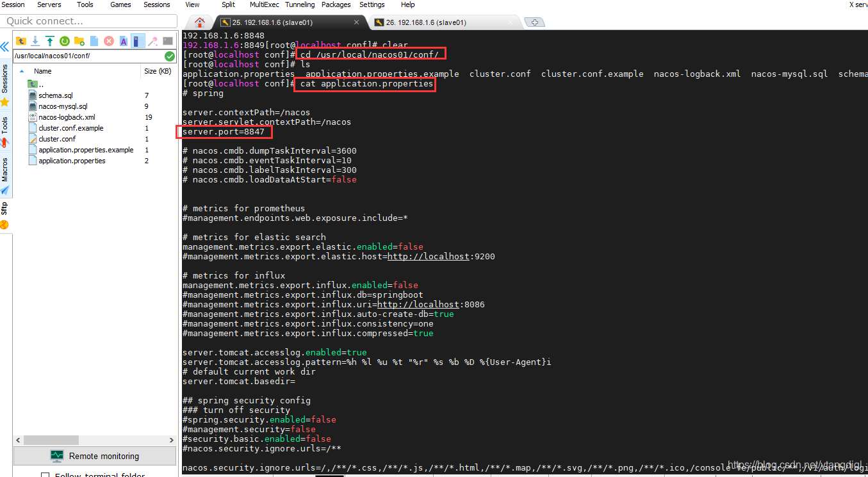Open the Sessions sidebar tab
The image size is (868, 477).
[5, 85]
